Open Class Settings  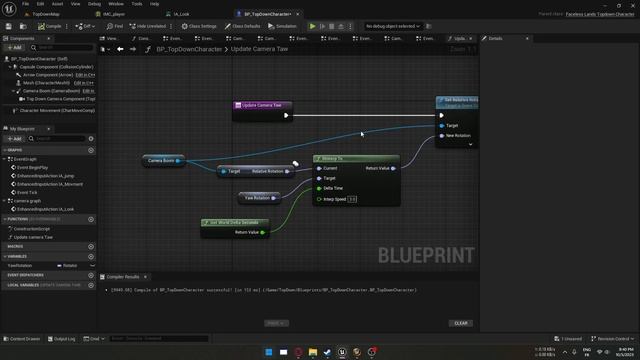pos(199,26)
